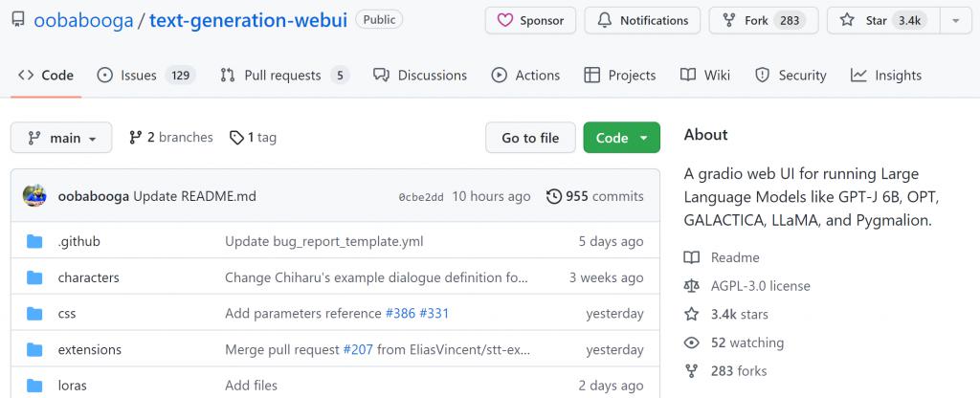980x398 pixels.
Task: Open the loras folder
Action: 72,386
